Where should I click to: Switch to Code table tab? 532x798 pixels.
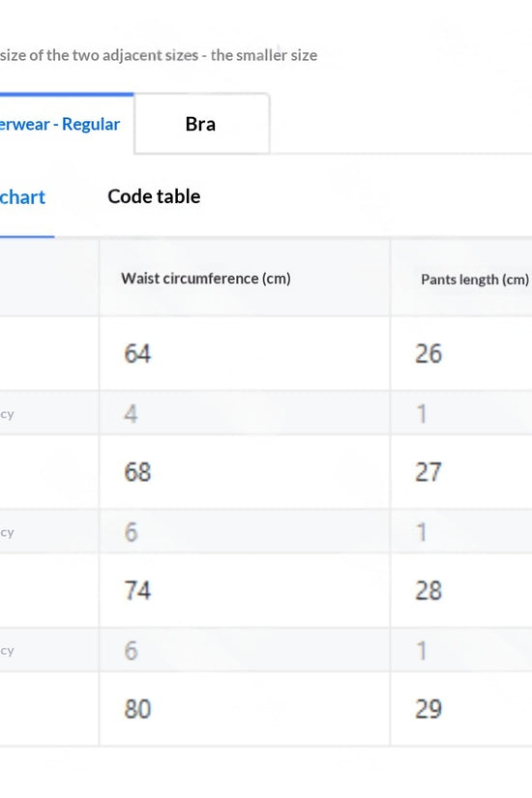(x=154, y=196)
